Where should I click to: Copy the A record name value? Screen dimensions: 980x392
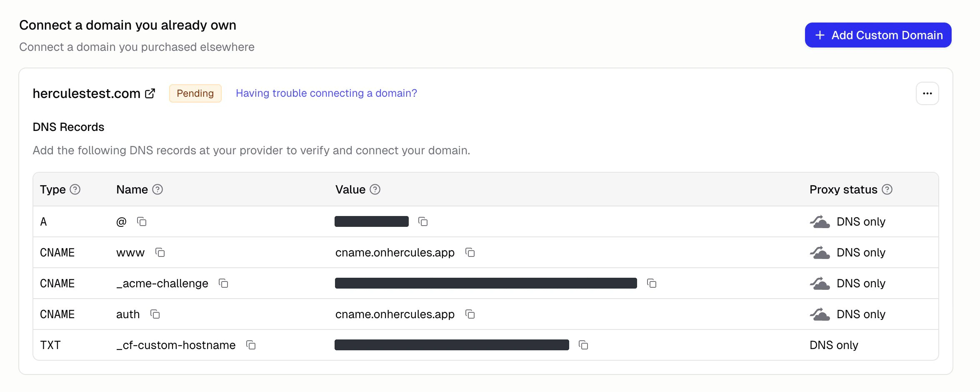142,221
